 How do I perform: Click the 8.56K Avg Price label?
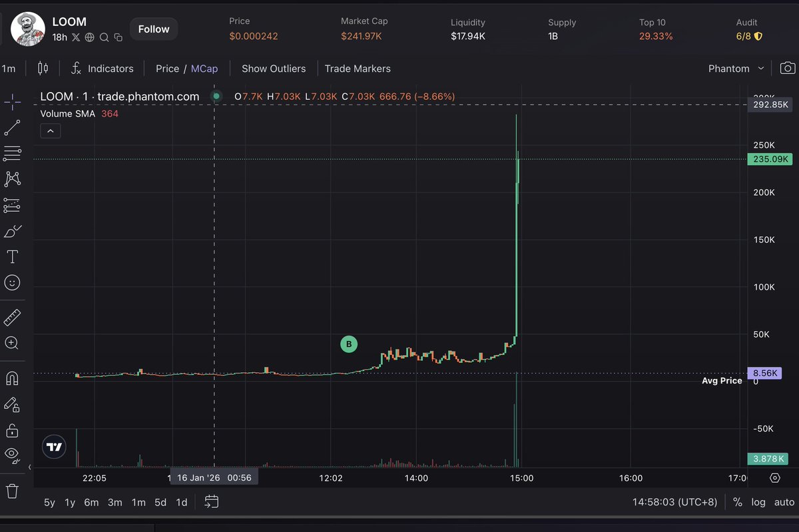(x=764, y=374)
